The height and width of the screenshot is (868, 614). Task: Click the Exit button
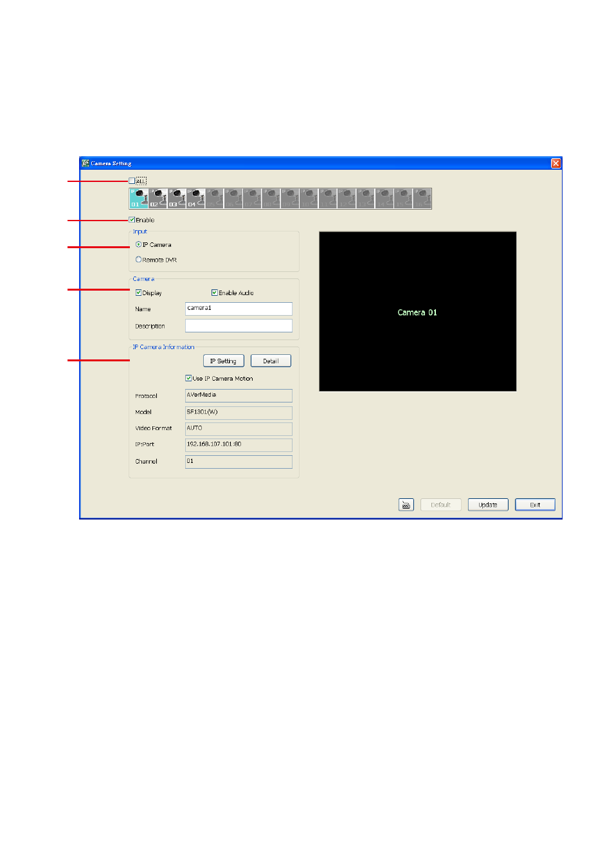pos(535,505)
